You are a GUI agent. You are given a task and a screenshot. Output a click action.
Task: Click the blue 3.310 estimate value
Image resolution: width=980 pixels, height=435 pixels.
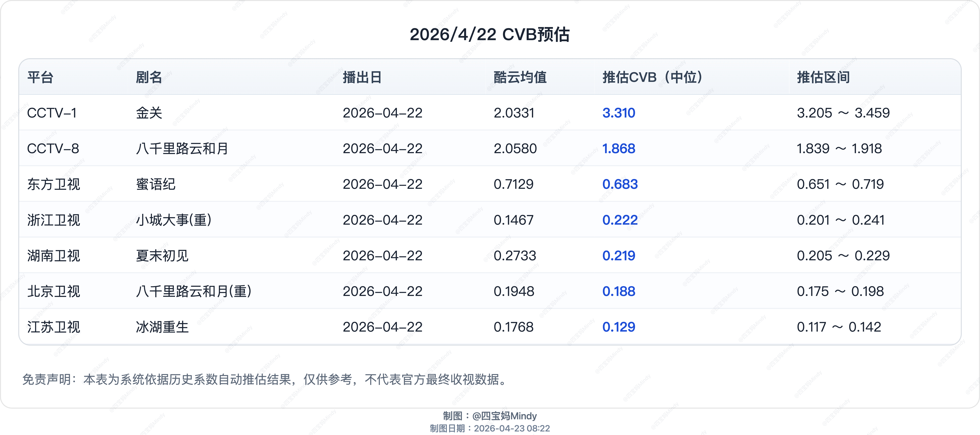click(619, 113)
